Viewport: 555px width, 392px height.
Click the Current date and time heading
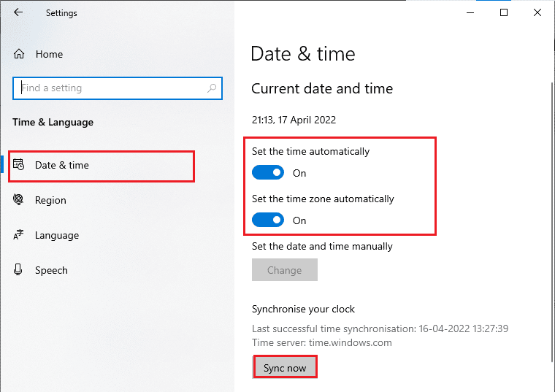point(322,88)
